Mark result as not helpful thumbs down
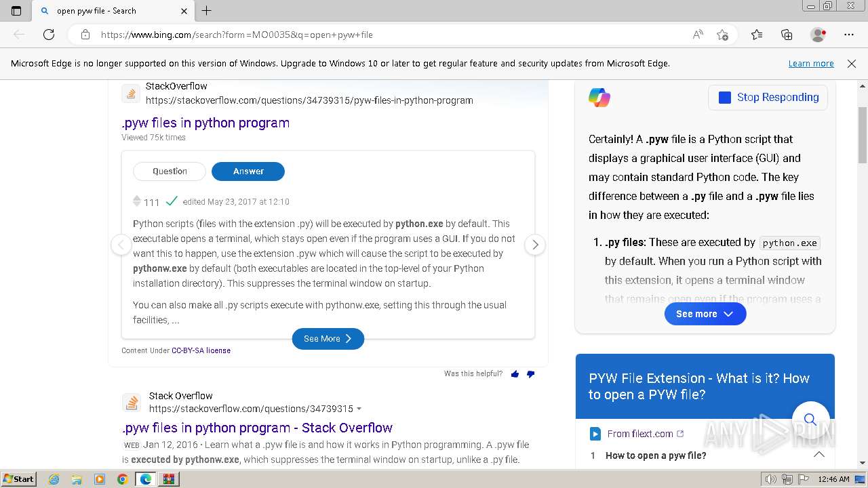868x488 pixels. pyautogui.click(x=530, y=374)
